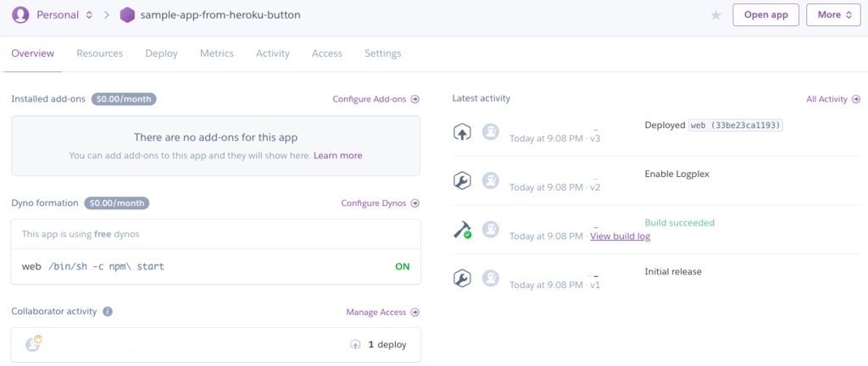The image size is (868, 366).
Task: Click the deploy icon beside 1 deploy
Action: tap(355, 345)
